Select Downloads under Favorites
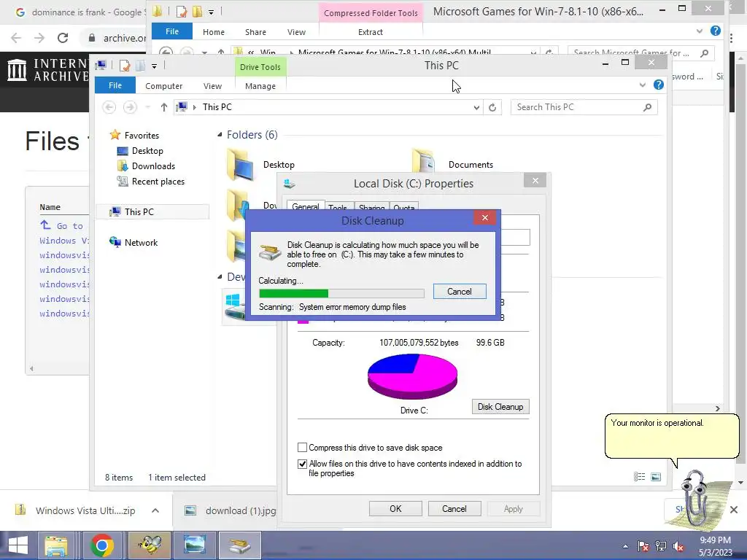The image size is (747, 560). click(153, 166)
